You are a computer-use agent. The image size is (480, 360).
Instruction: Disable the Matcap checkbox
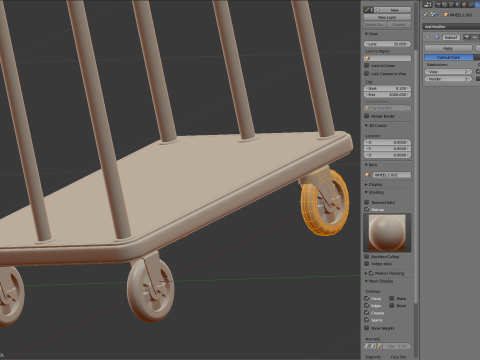[x=367, y=209]
